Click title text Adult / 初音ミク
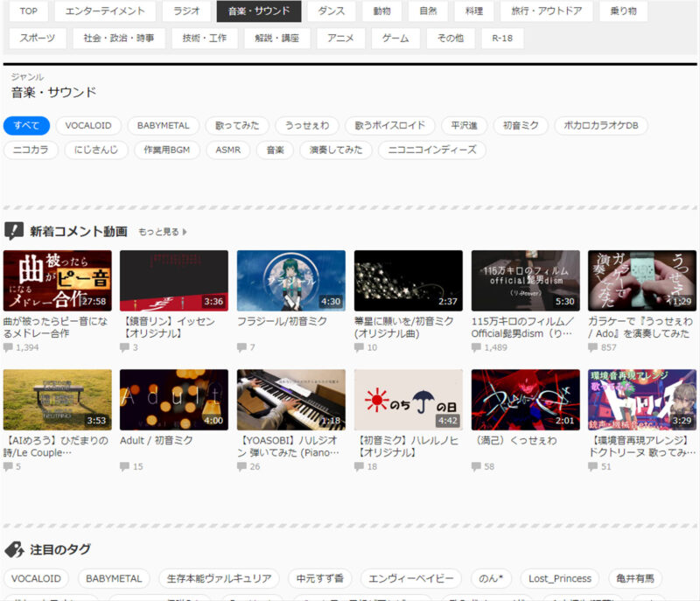 (157, 440)
